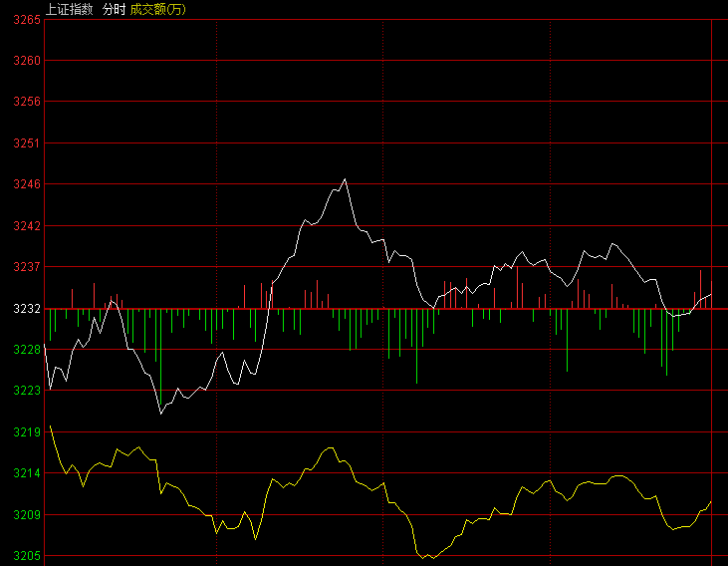The height and width of the screenshot is (566, 728).
Task: Click the green 3219 axis label
Action: 27,432
